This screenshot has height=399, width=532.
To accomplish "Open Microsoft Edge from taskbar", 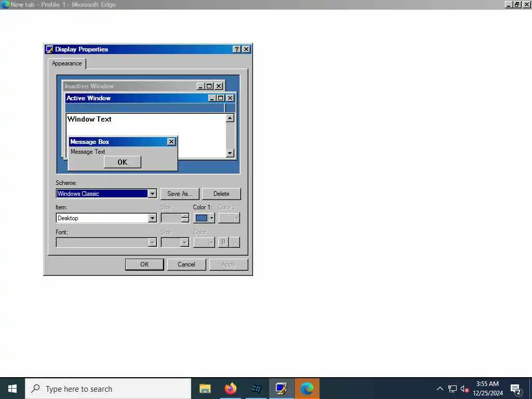I will [307, 389].
